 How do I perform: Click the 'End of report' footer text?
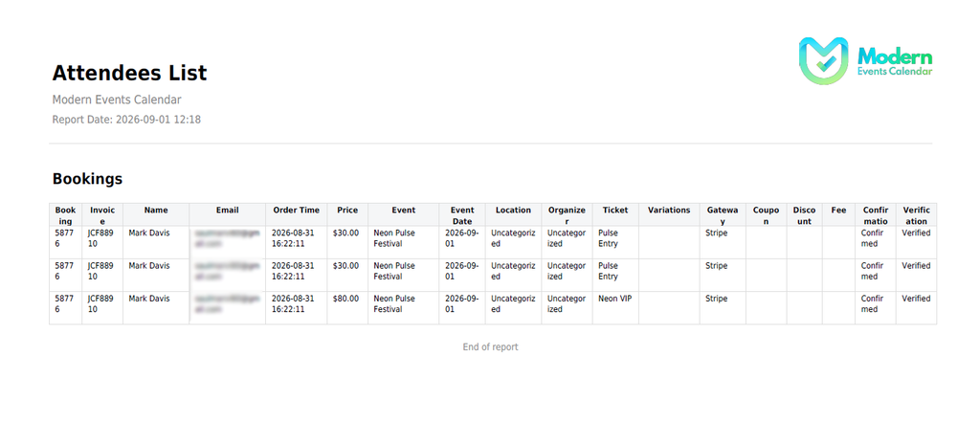tap(491, 346)
